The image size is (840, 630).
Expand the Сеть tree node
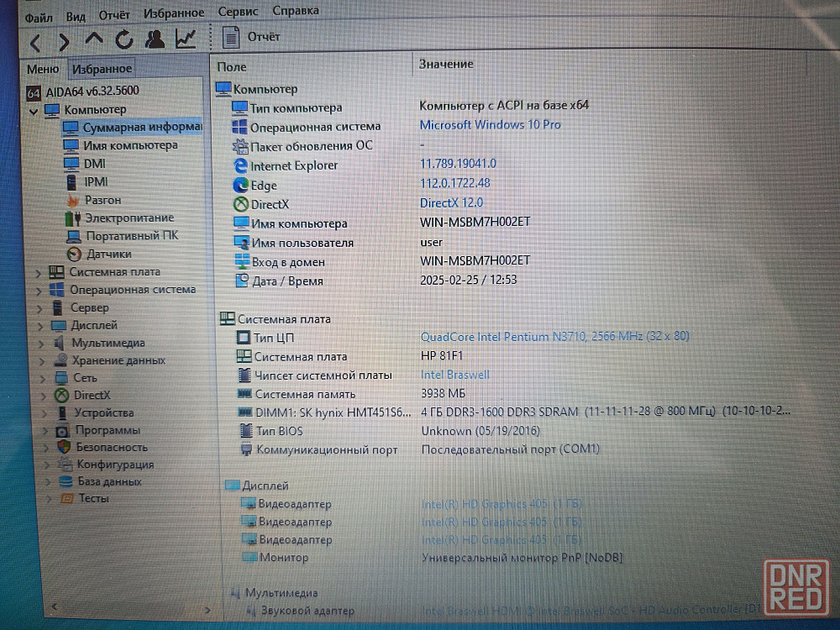[x=44, y=380]
